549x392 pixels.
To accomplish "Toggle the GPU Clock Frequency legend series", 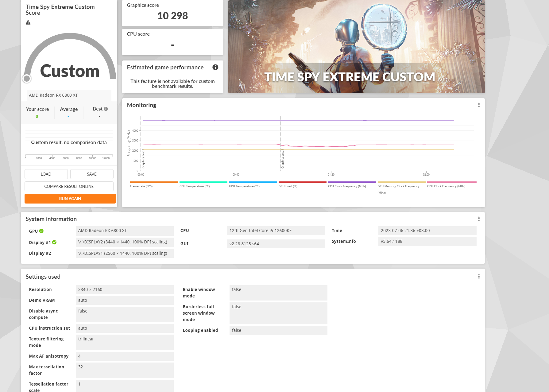I will tap(452, 184).
